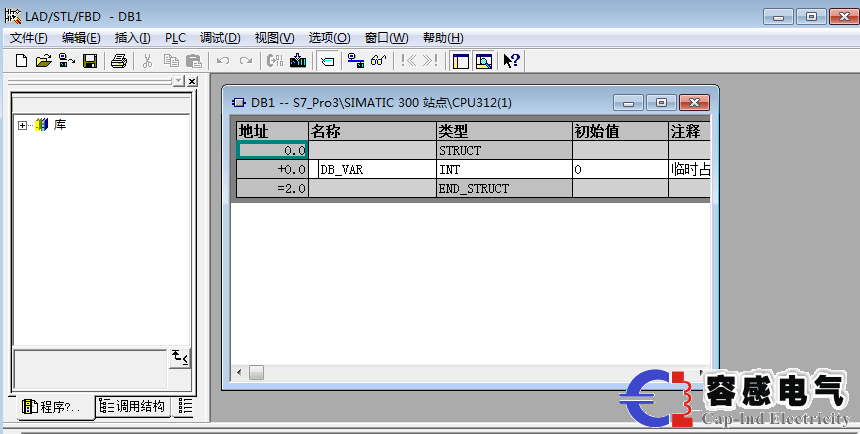Toggle the details view magnifier icon
The width and height of the screenshot is (860, 434).
click(x=484, y=61)
